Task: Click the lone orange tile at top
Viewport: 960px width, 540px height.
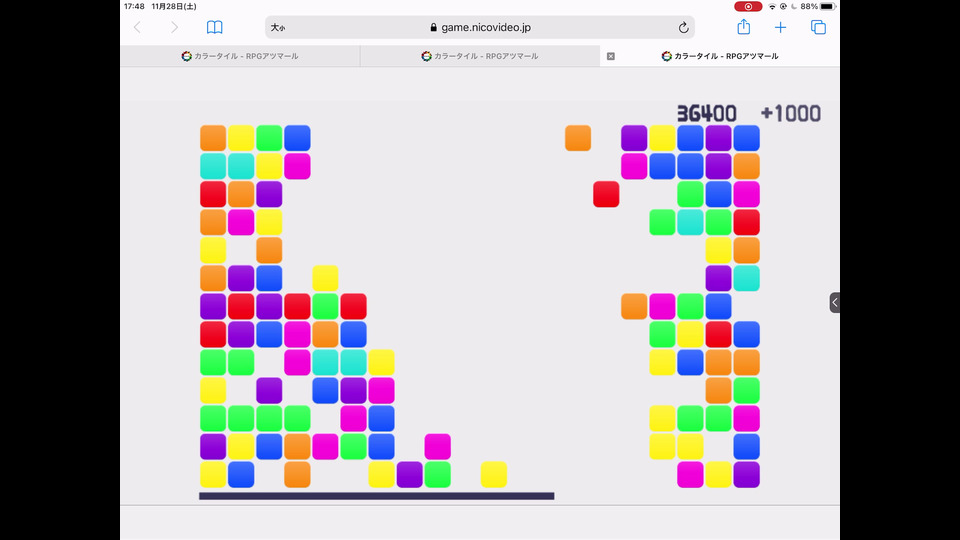Action: click(578, 138)
